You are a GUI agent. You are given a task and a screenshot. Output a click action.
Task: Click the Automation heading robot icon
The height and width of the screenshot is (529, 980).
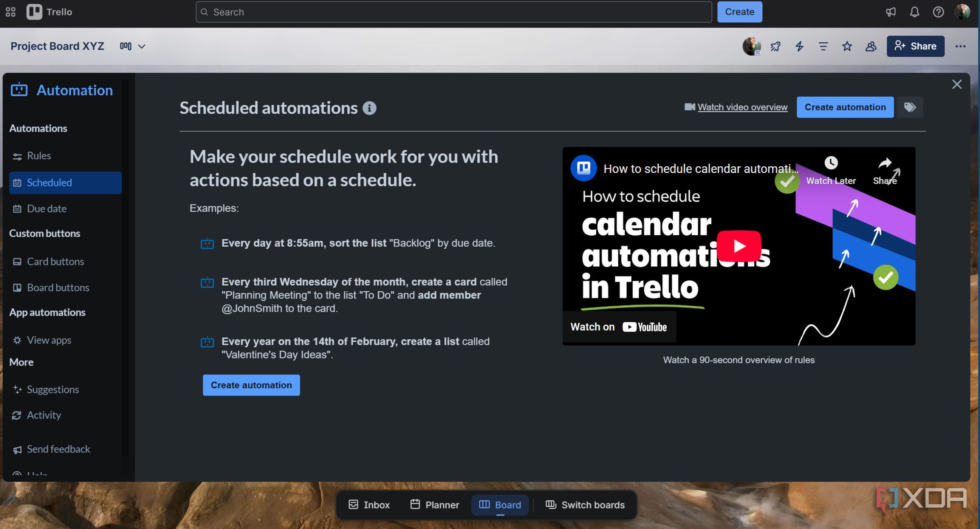pos(19,91)
